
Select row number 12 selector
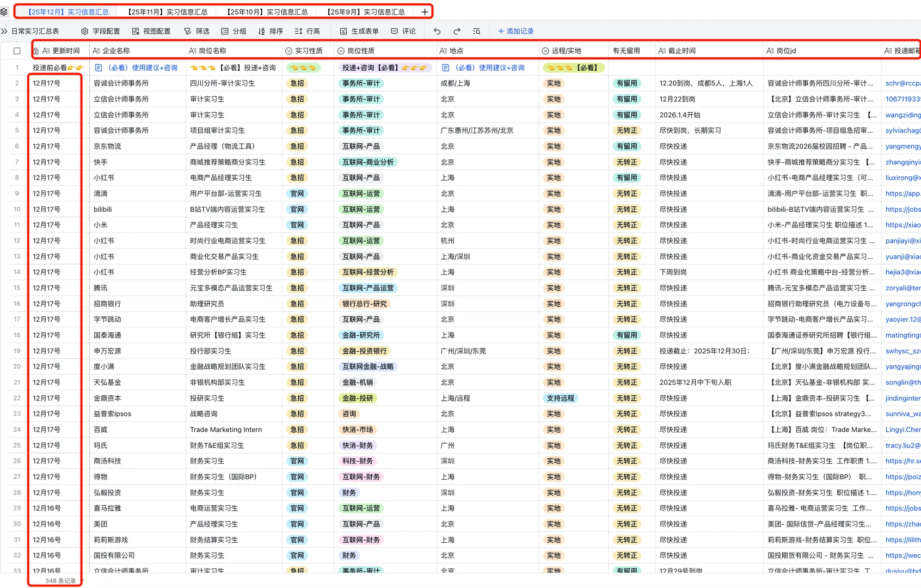[x=17, y=241]
